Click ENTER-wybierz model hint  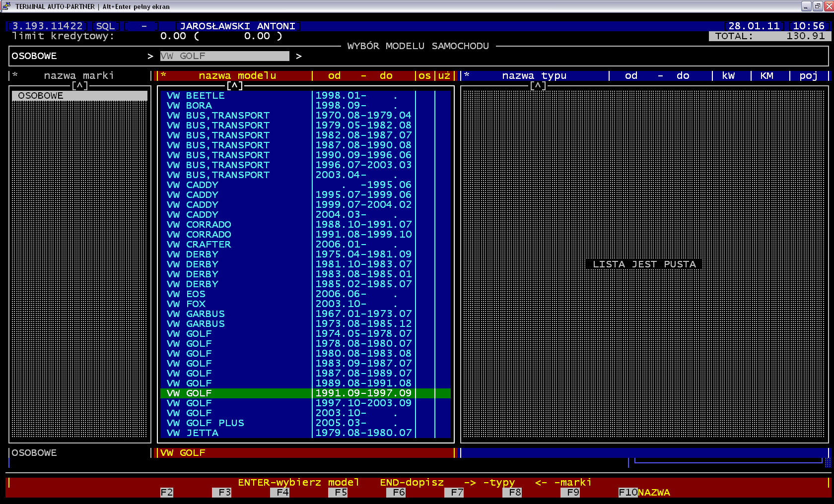click(x=298, y=482)
